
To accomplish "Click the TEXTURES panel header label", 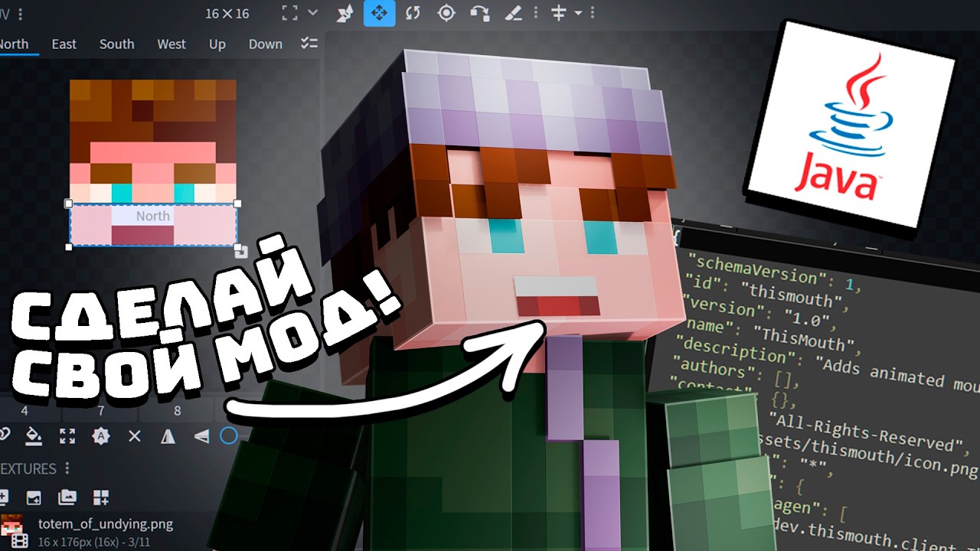I will 28,468.
